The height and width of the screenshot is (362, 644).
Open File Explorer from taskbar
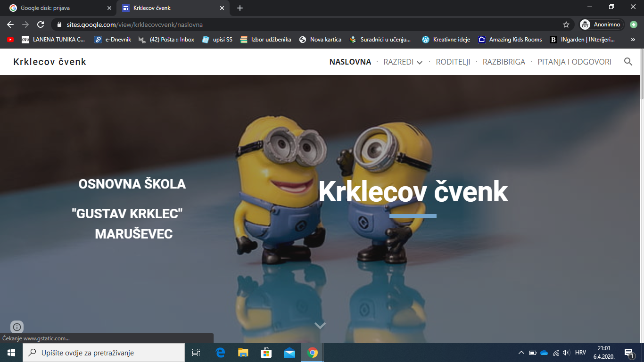tap(243, 353)
